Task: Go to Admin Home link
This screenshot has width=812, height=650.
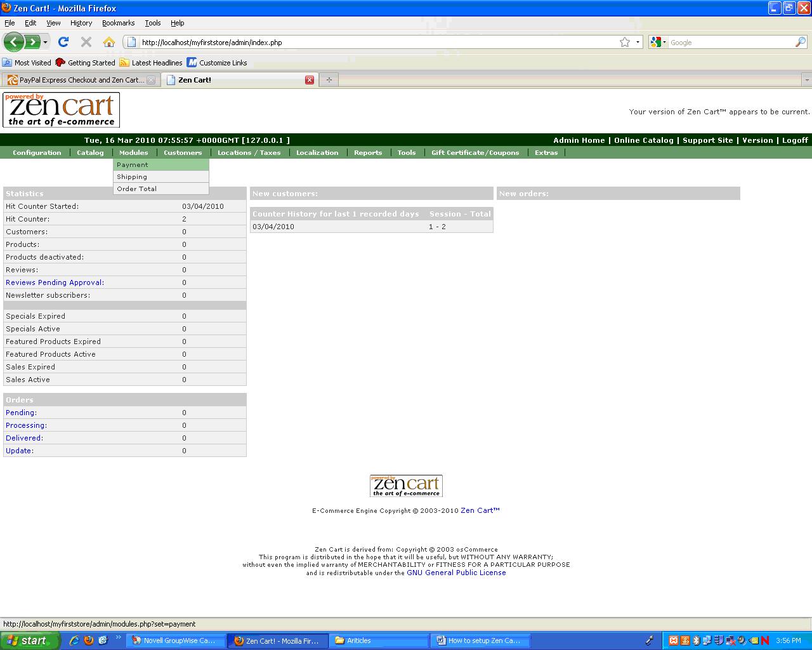Action: 579,140
